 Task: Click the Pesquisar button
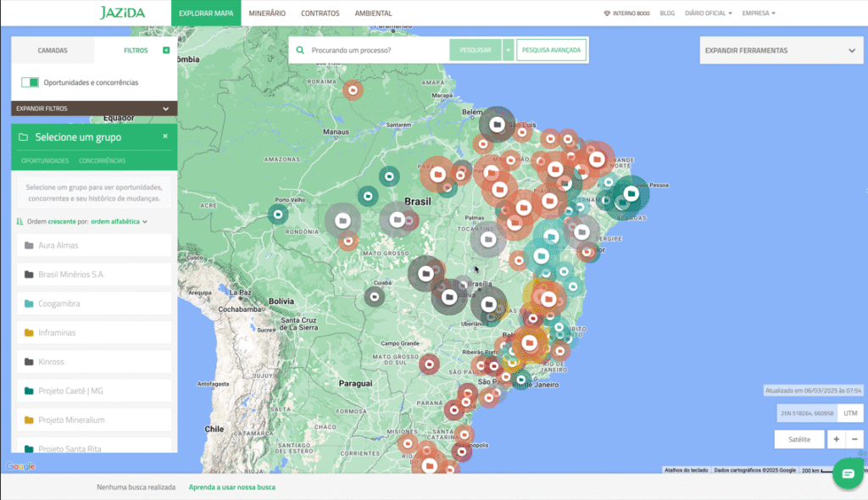[x=476, y=50]
